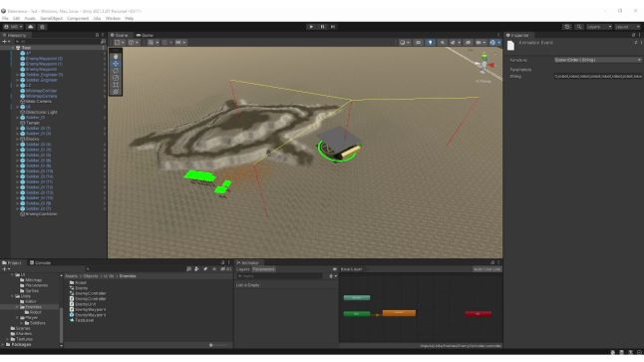Open the Scene draw mode dropdown
The image size is (644, 362).
[x=405, y=42]
